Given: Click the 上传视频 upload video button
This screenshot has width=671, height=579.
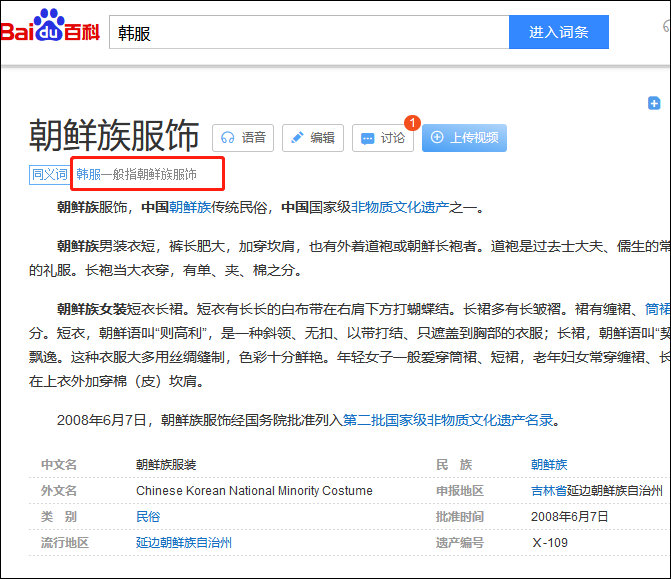Looking at the screenshot, I should (464, 138).
